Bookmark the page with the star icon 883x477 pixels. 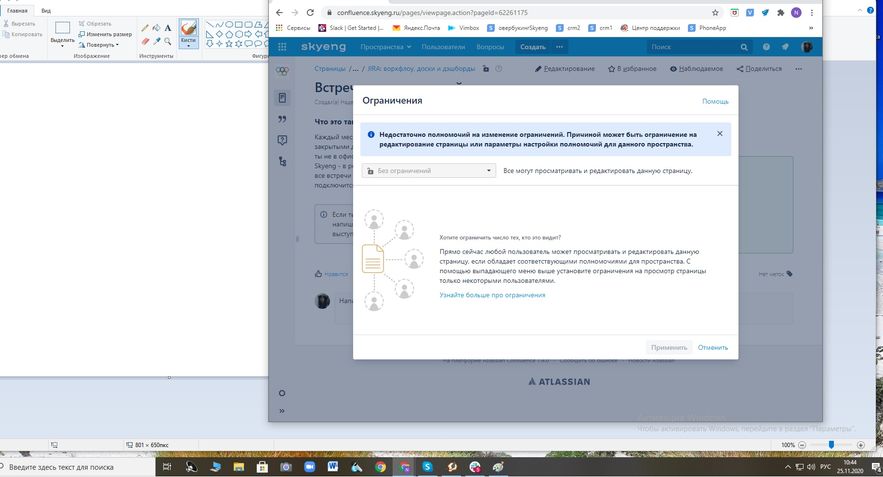715,12
